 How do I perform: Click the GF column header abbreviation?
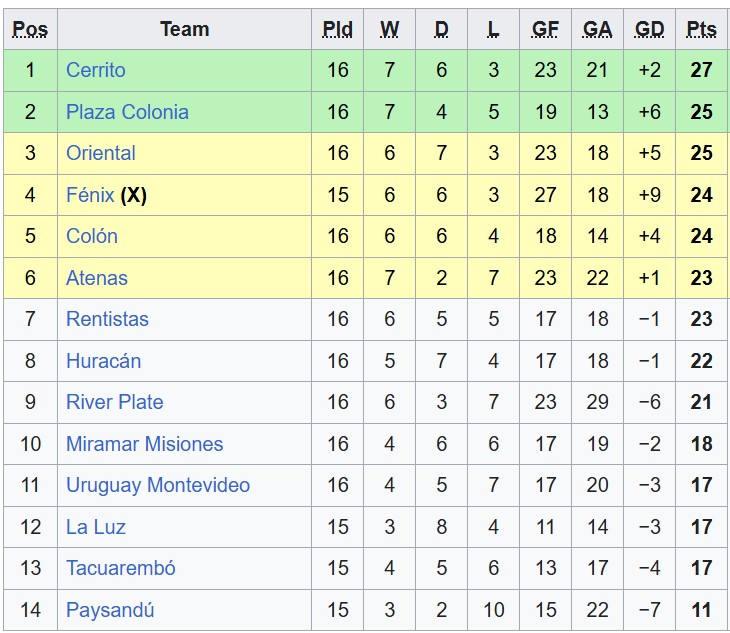pos(545,29)
